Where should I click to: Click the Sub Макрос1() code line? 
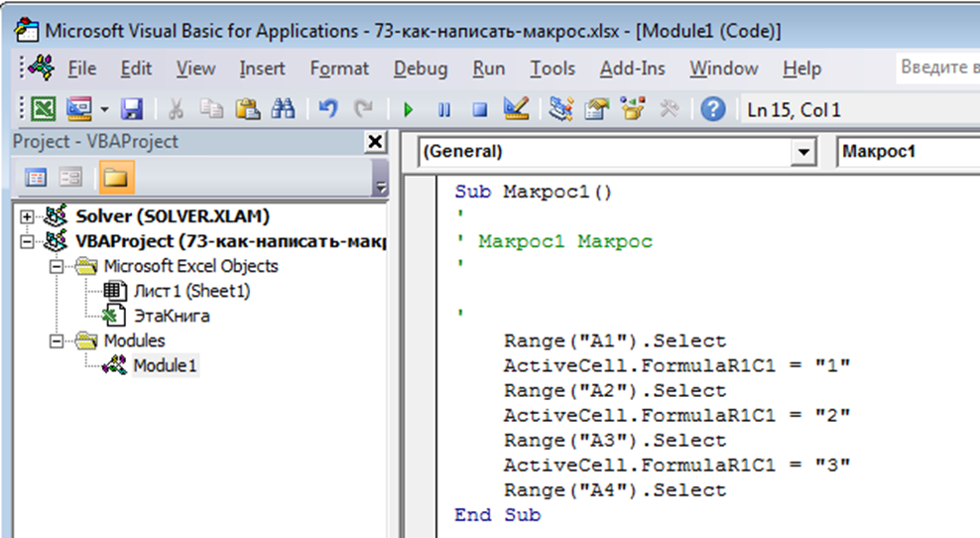click(533, 192)
